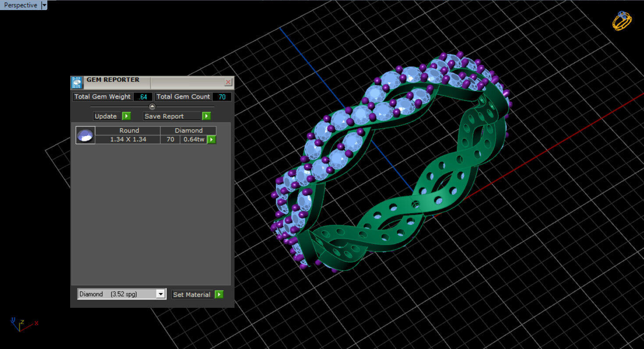Click the XYZ axis icon in the viewport corner

pyautogui.click(x=24, y=324)
